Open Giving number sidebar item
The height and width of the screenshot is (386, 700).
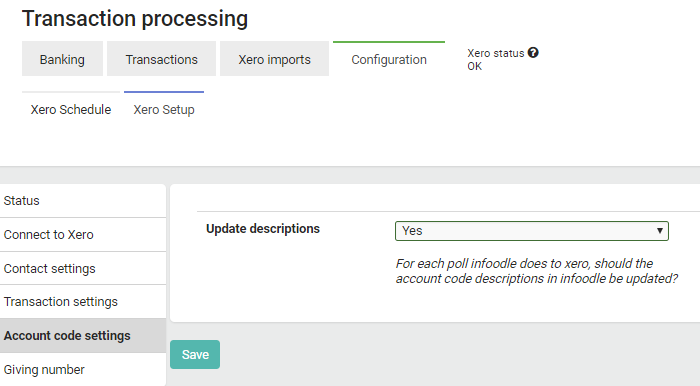click(83, 369)
